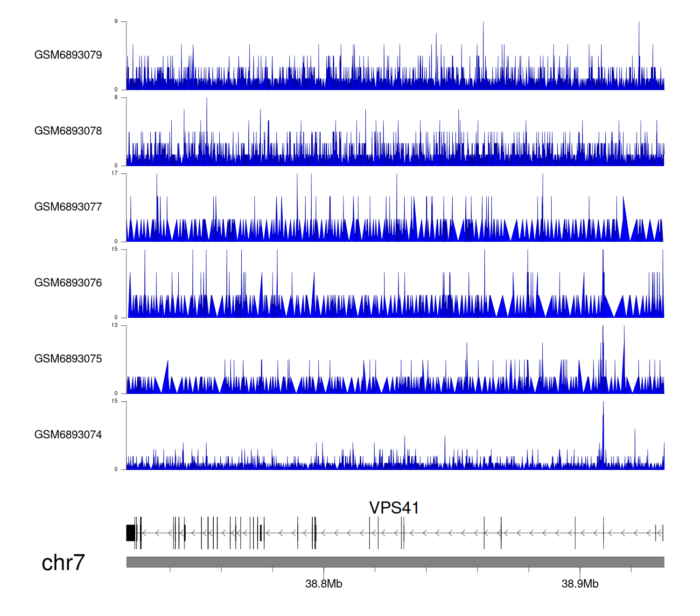This screenshot has height=616, width=700.
Task: Click the y-axis zero of the GSM6893074 track
Action: point(116,469)
